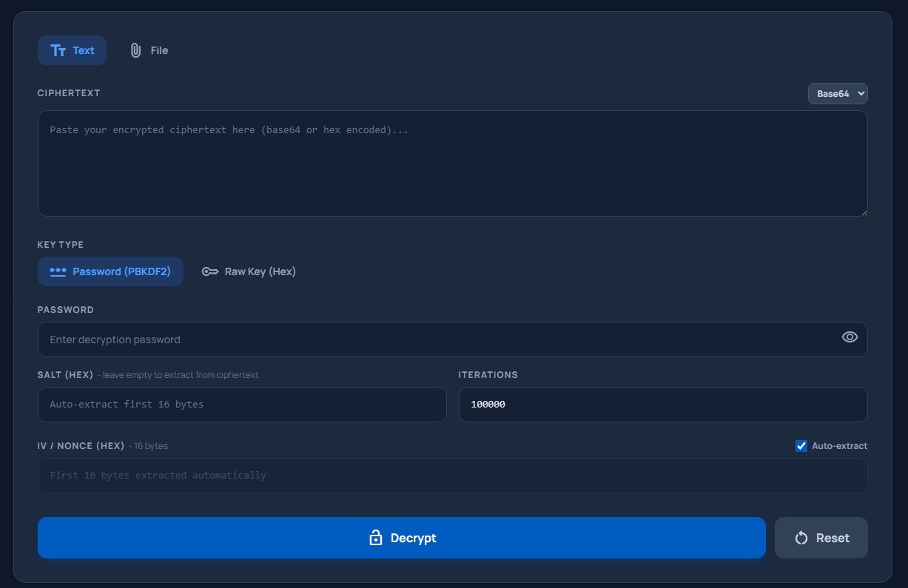
Task: Click the Reset button
Action: click(x=821, y=538)
